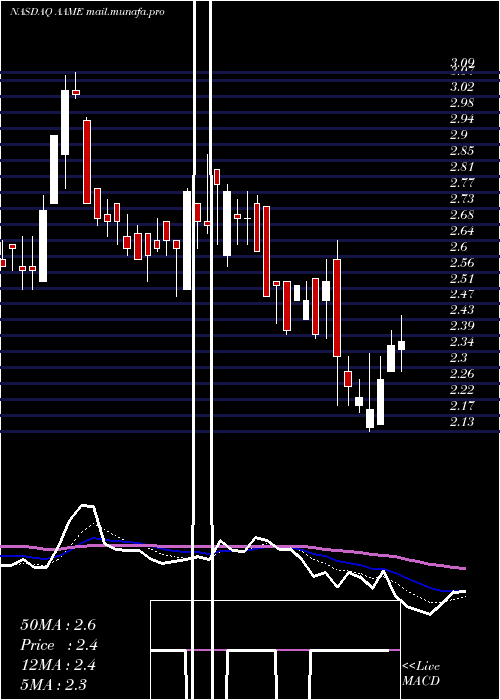Click the 2.3 price axis label

pos(458,358)
